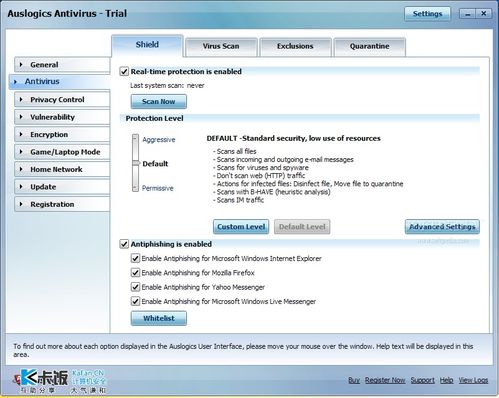The image size is (499, 398).
Task: Open Registration in the sidebar
Action: tap(62, 204)
